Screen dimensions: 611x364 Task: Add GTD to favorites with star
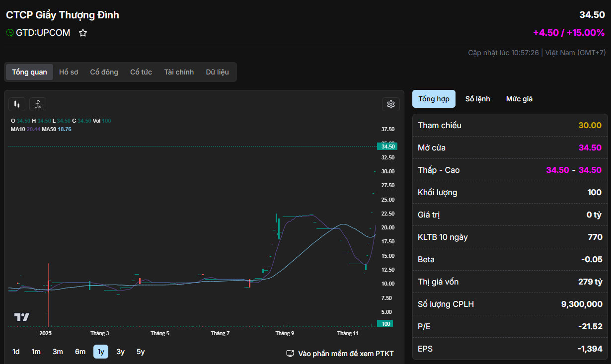click(83, 33)
